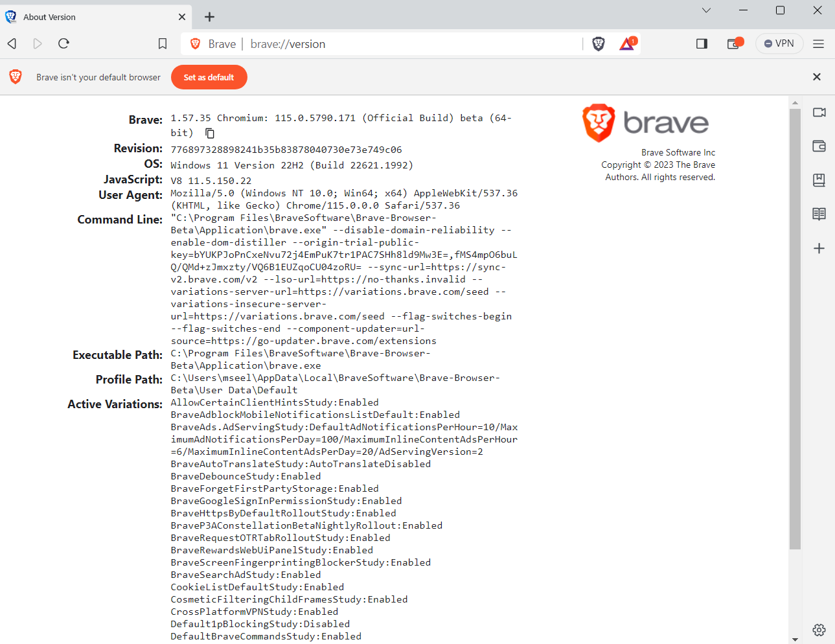Click the page vertical scrollbar thumb
Viewport: 835px width, 644px height.
point(795,329)
